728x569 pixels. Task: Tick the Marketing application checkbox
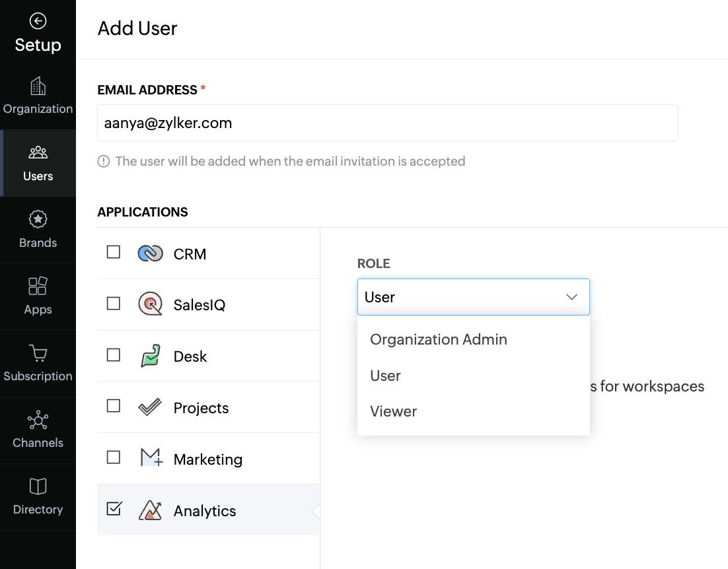[x=113, y=457]
